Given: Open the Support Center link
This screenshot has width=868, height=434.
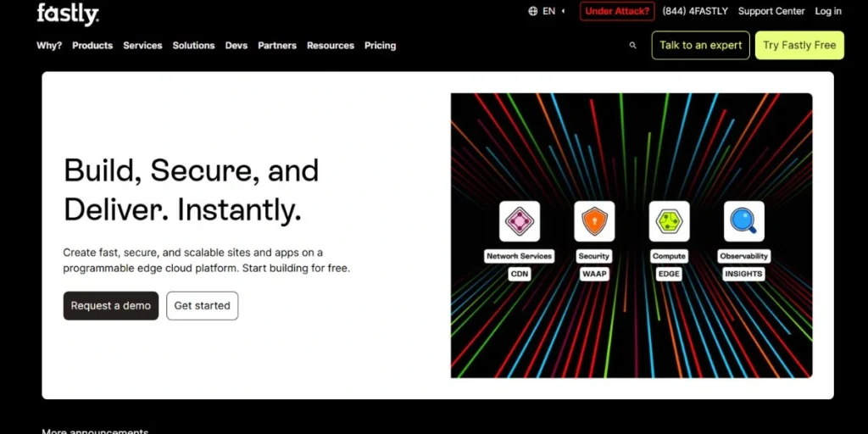Looking at the screenshot, I should [771, 11].
